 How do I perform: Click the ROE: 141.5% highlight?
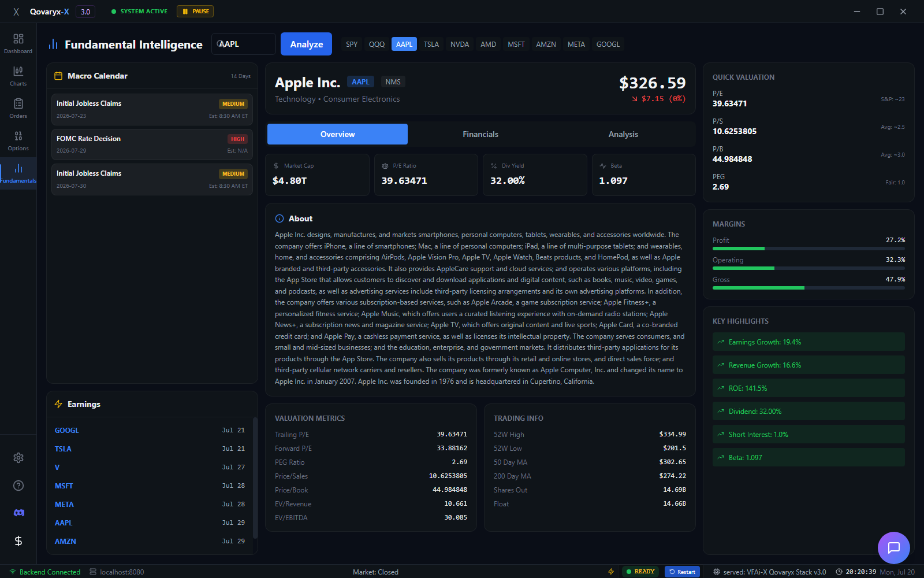point(808,388)
